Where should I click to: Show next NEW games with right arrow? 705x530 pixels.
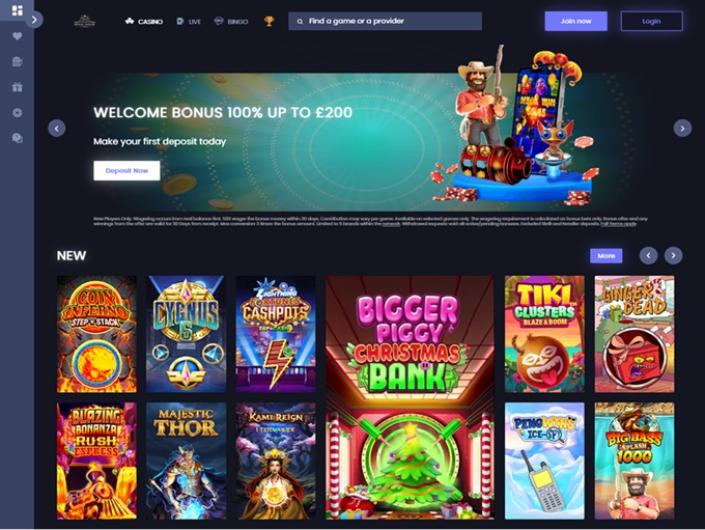click(x=673, y=255)
